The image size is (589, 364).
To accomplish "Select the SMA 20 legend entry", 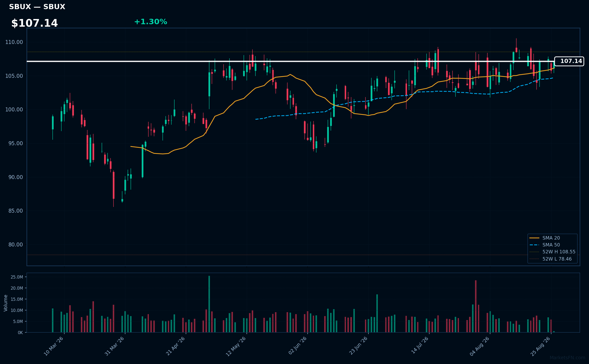I will (x=551, y=238).
